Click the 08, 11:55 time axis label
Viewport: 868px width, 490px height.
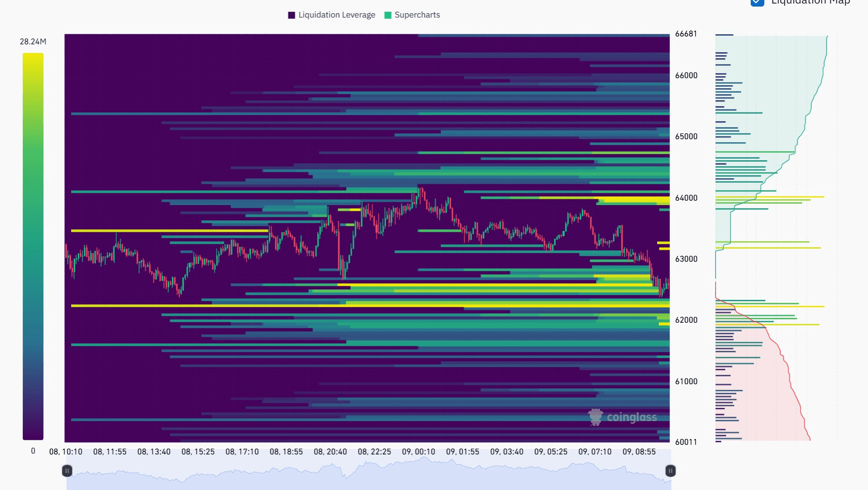[x=110, y=452]
